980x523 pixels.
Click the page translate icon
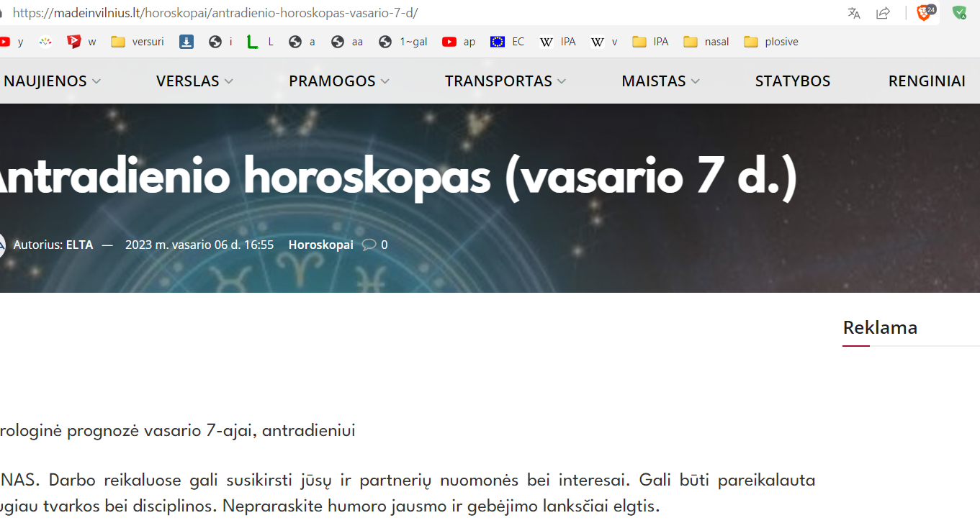click(853, 12)
